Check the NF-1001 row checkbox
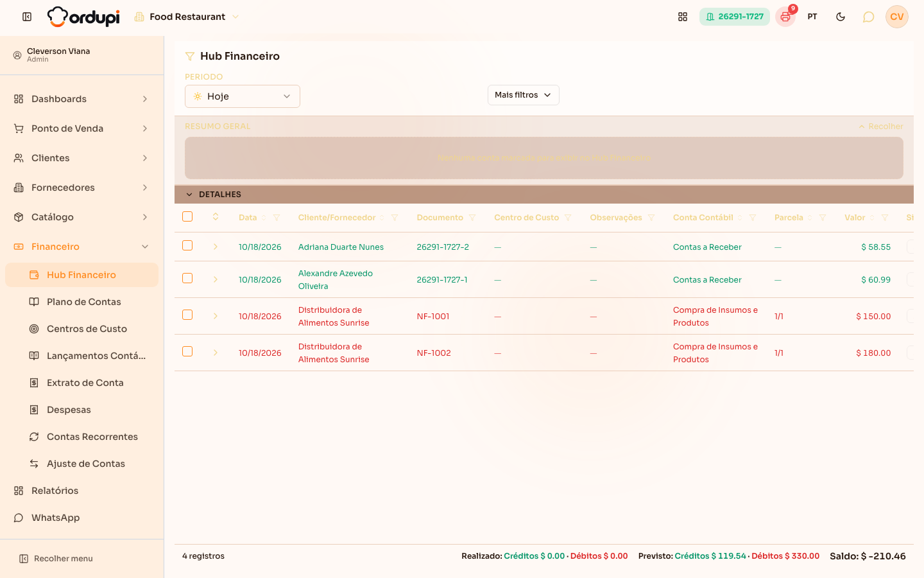 click(187, 315)
